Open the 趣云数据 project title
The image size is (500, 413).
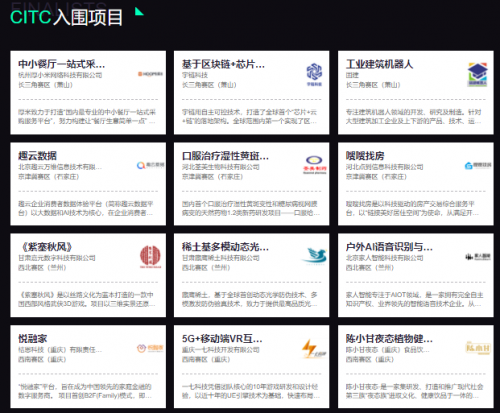(38, 156)
